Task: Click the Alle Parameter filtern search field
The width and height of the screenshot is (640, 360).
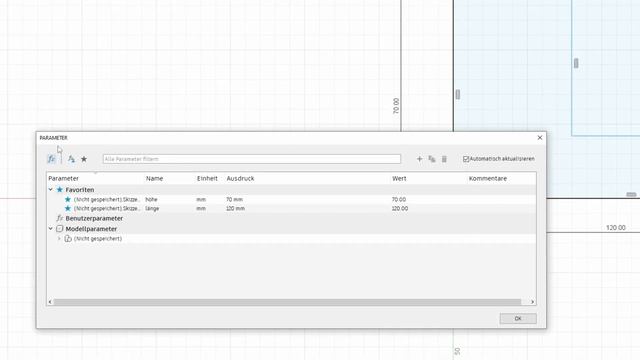Action: (x=252, y=159)
